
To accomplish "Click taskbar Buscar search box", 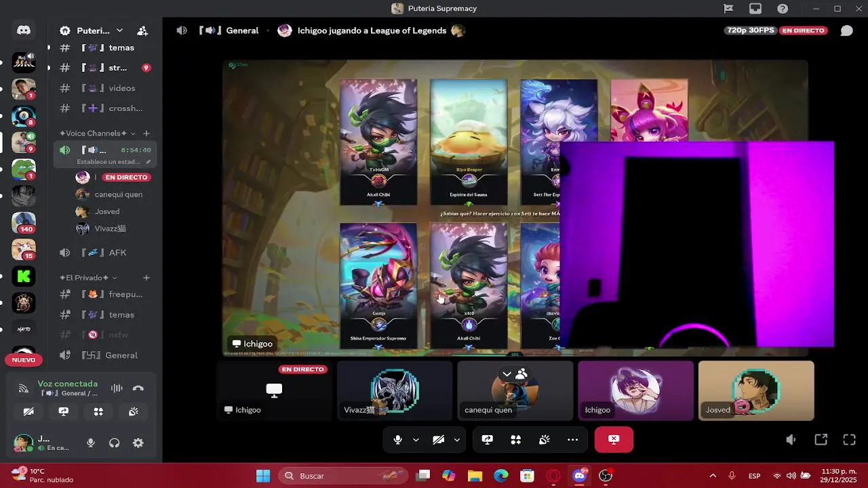I will pos(342,476).
